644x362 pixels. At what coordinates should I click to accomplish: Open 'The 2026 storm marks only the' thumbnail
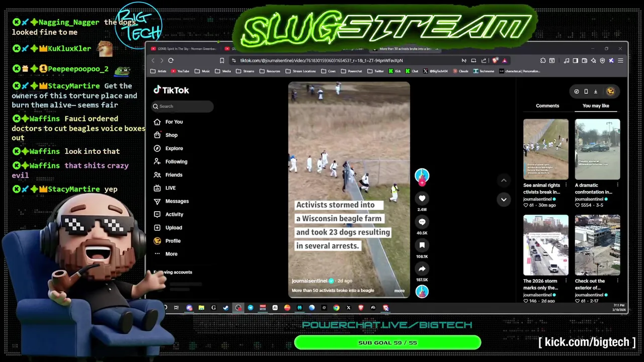coord(546,245)
